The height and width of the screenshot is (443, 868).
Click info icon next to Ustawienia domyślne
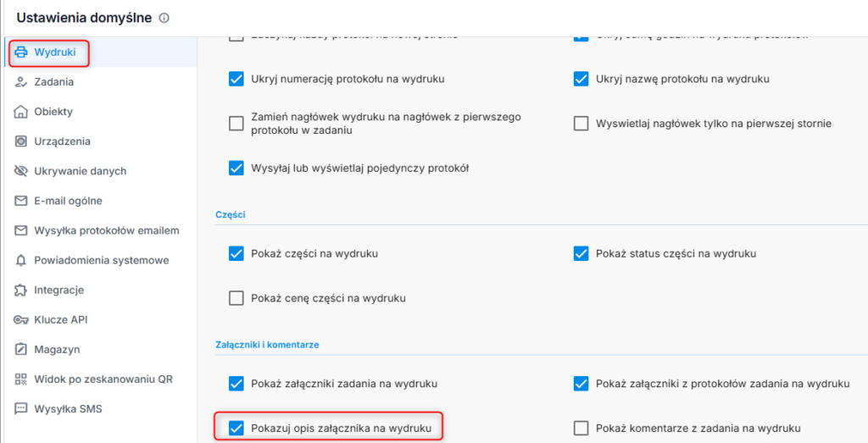[x=164, y=18]
